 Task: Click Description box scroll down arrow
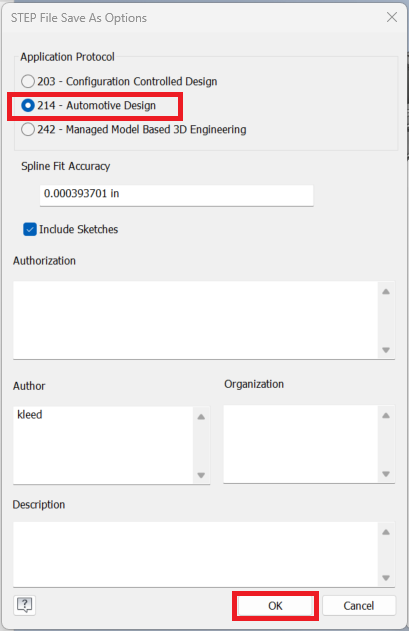click(386, 578)
